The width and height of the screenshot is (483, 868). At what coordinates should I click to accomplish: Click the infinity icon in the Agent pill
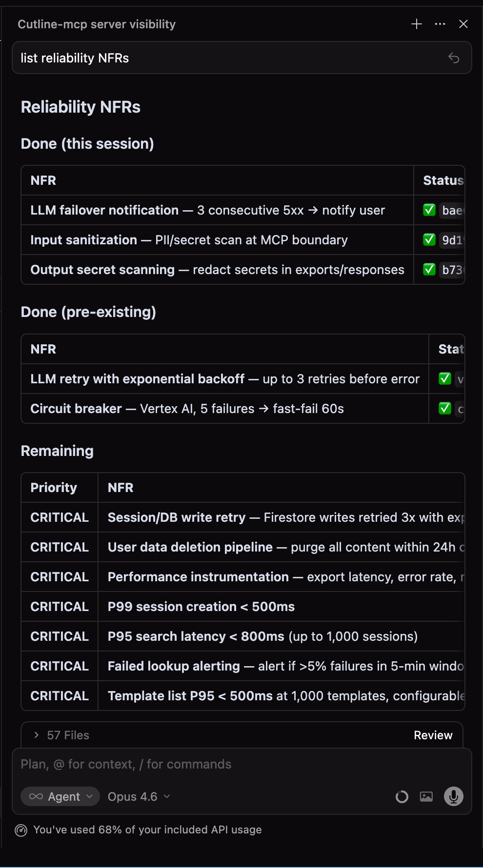tap(36, 796)
